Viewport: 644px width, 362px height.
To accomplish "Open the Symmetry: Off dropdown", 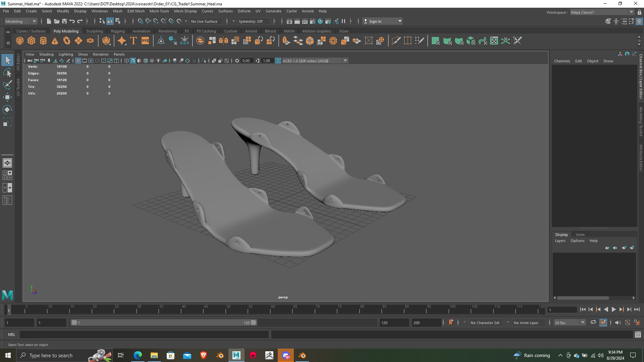I will 254,21.
